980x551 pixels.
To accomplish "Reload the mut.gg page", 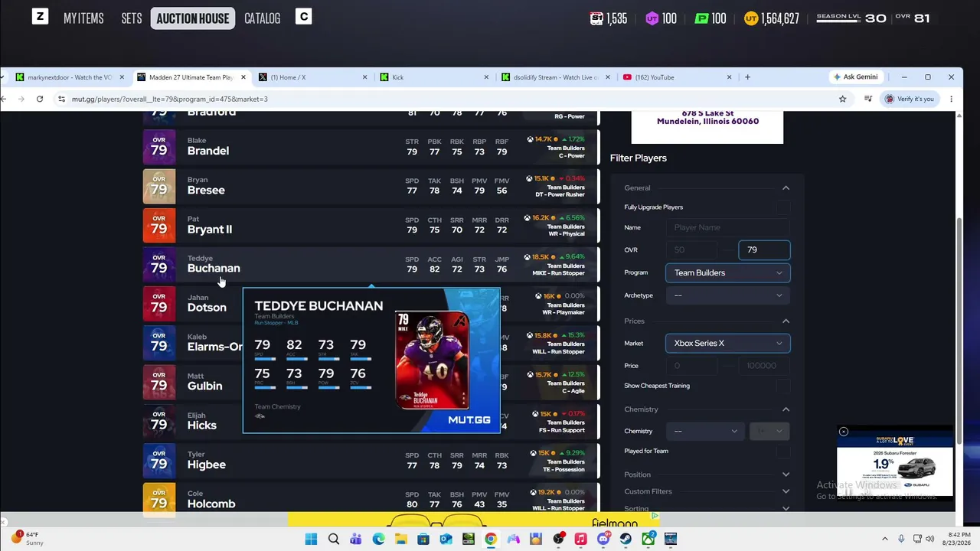I will tap(40, 99).
